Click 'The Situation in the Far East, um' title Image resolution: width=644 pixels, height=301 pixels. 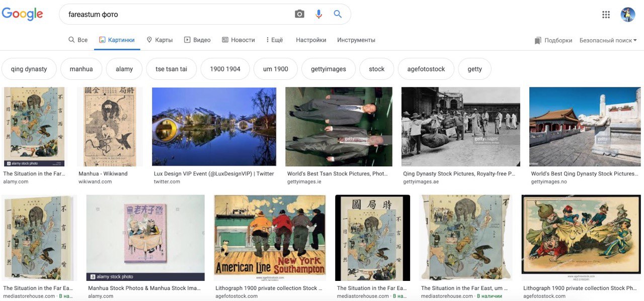(464, 288)
